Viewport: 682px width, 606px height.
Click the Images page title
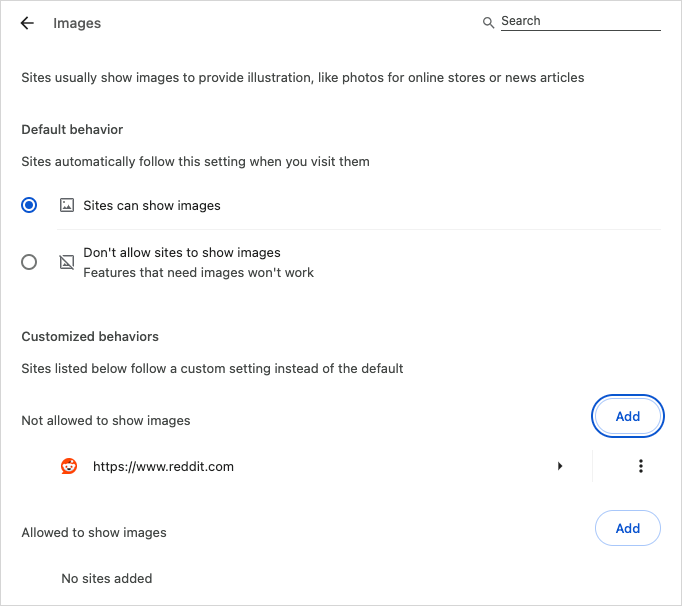(77, 23)
